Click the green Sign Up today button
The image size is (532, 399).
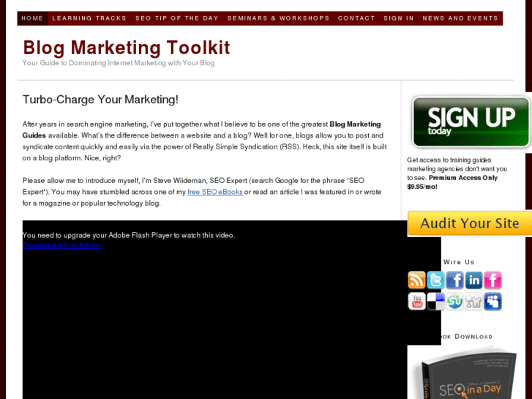471,122
